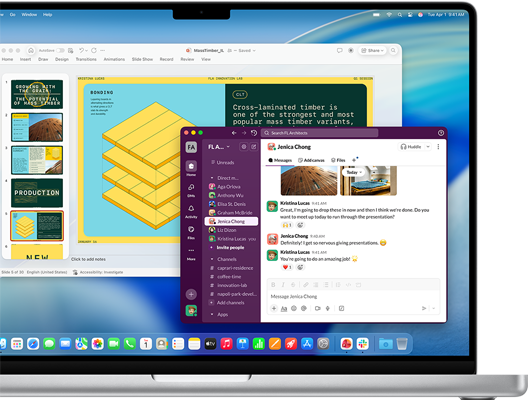Toggle the AutoSave switch in PowerPoint

click(x=60, y=51)
